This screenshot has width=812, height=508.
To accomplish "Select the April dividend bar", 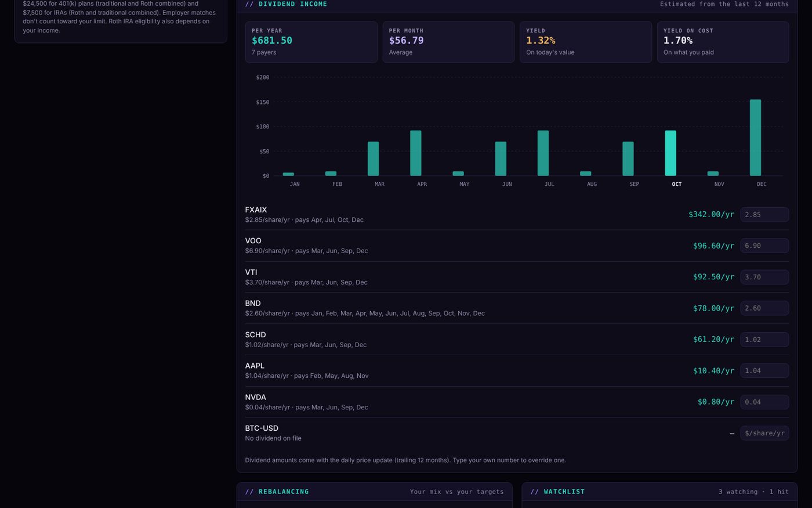I will point(416,153).
